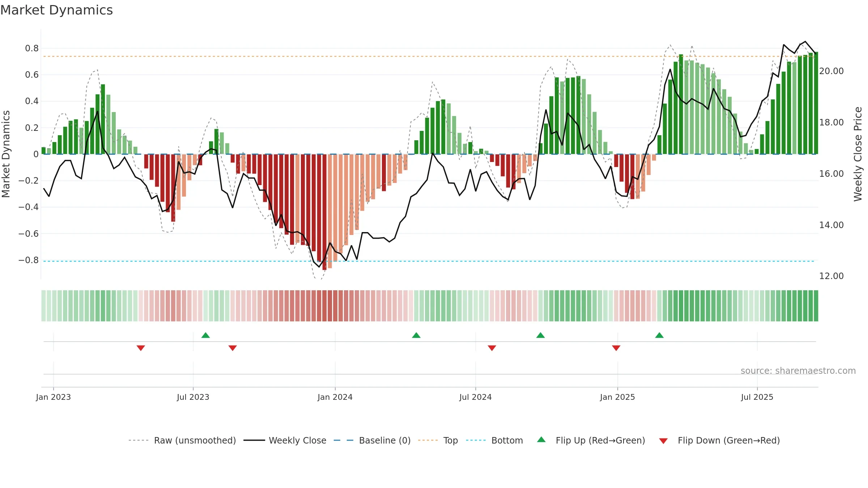Image resolution: width=868 pixels, height=488 pixels.
Task: Click the Weekly Close Price axis title
Action: [858, 154]
